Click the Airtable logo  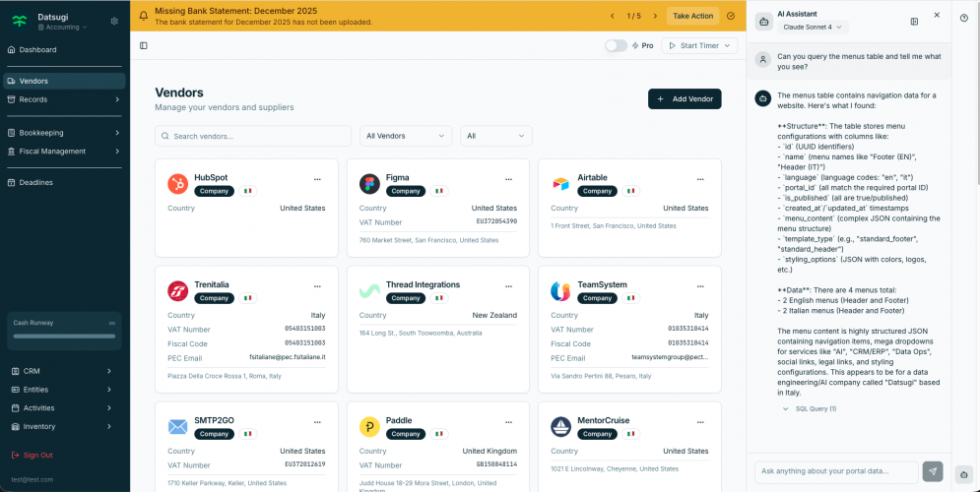[560, 184]
